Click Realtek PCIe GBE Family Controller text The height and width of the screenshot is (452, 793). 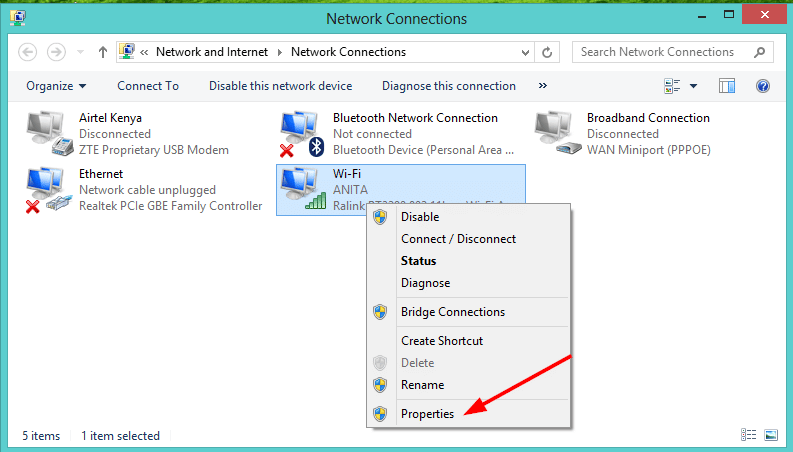pyautogui.click(x=170, y=206)
